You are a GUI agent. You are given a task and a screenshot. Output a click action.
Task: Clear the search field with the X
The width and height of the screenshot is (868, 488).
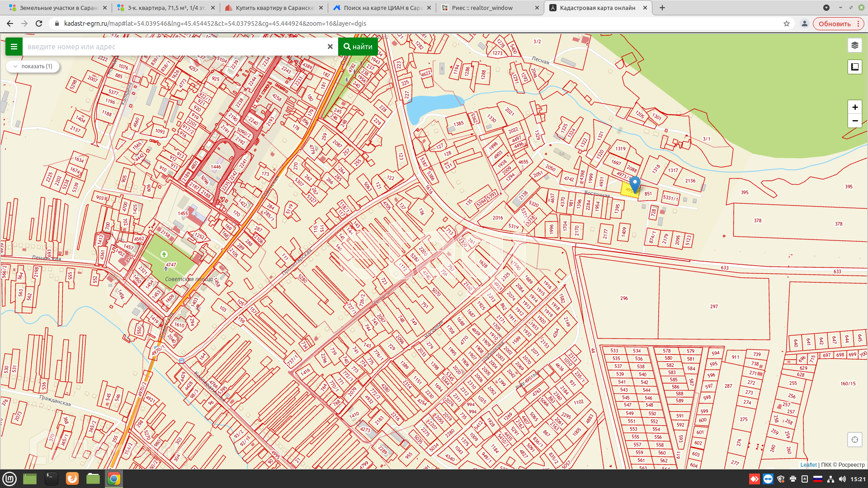pos(330,47)
